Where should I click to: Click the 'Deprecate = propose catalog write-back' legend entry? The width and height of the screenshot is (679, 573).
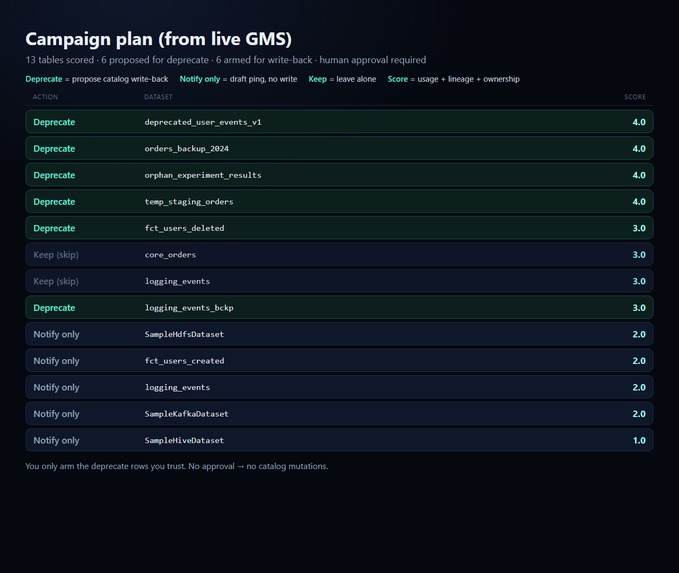coord(97,79)
